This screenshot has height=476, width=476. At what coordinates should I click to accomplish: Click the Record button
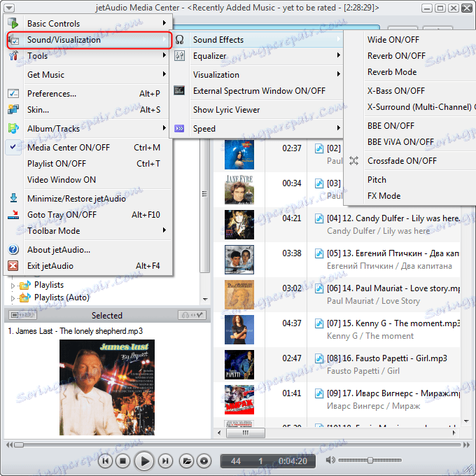tap(204, 461)
